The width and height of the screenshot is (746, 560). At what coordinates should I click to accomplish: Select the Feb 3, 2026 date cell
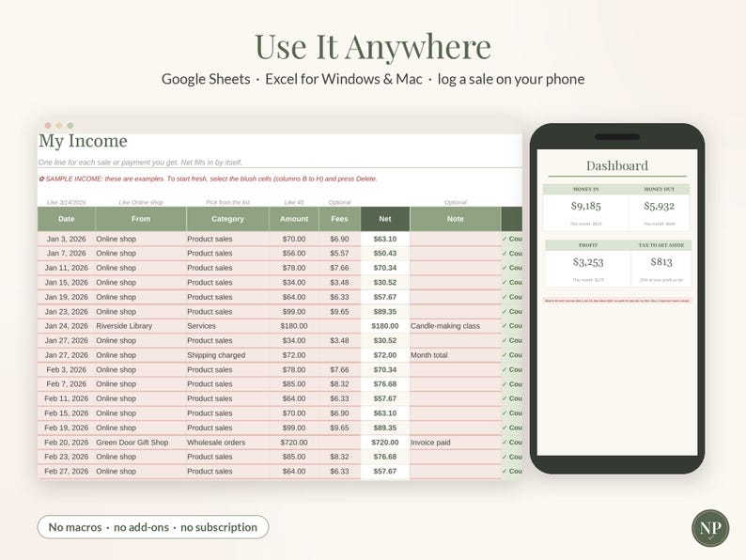[x=67, y=369]
